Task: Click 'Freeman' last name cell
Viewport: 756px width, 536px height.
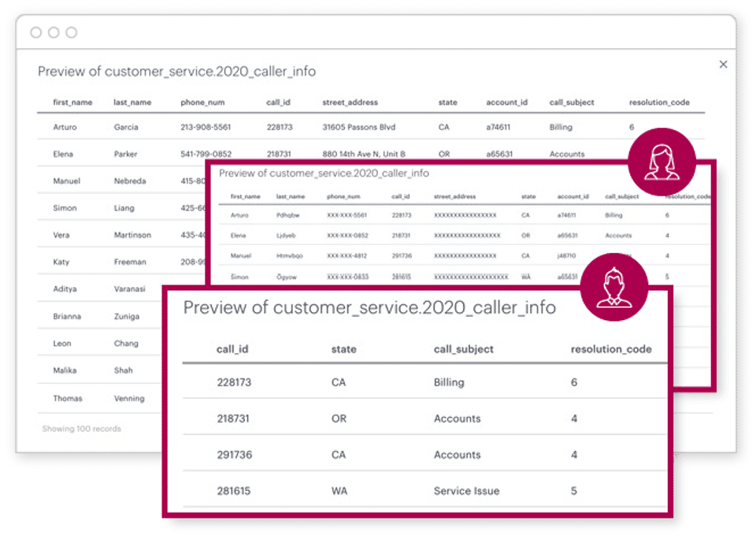Action: coord(130,262)
